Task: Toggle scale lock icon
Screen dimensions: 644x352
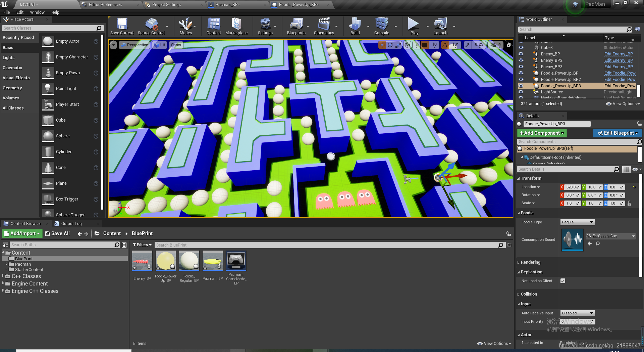Action: click(x=629, y=203)
